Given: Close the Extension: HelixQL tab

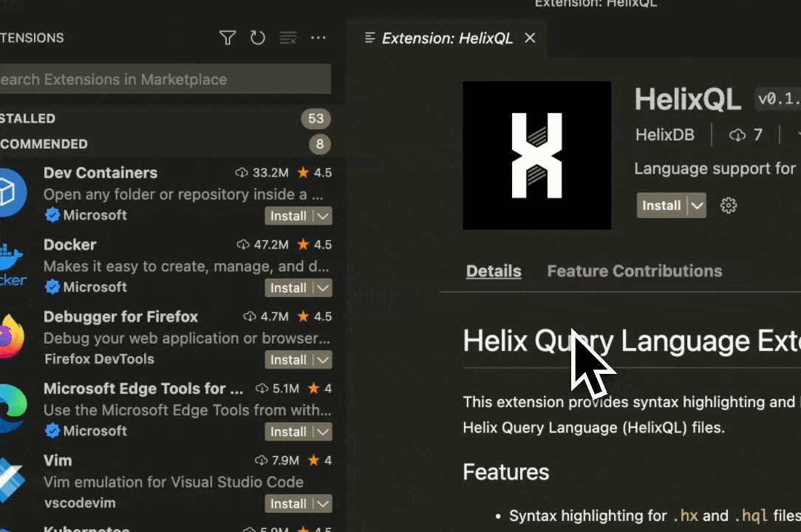Looking at the screenshot, I should (x=530, y=38).
